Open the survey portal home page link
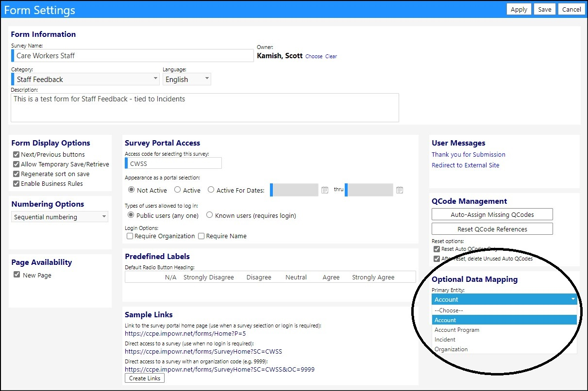 tap(186, 333)
